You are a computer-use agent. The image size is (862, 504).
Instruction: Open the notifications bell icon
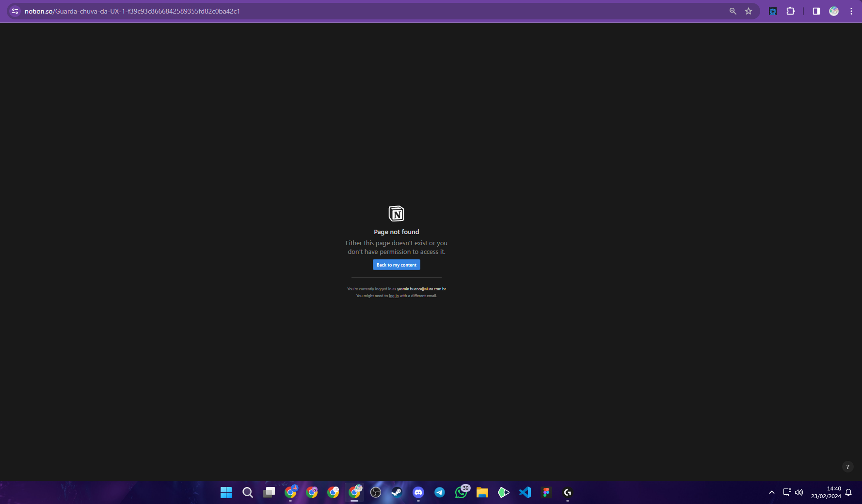click(x=848, y=492)
